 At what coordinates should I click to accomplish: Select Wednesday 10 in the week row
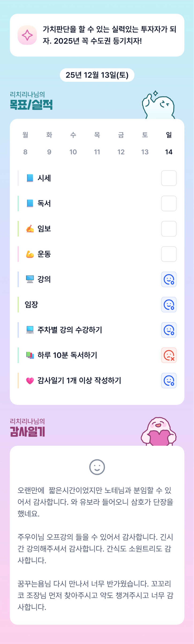(x=73, y=152)
